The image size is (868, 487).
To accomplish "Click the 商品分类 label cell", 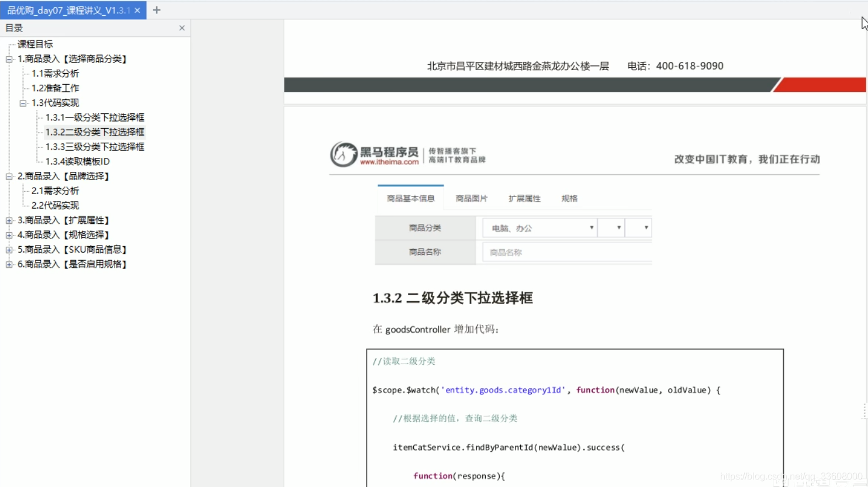I will [x=425, y=228].
